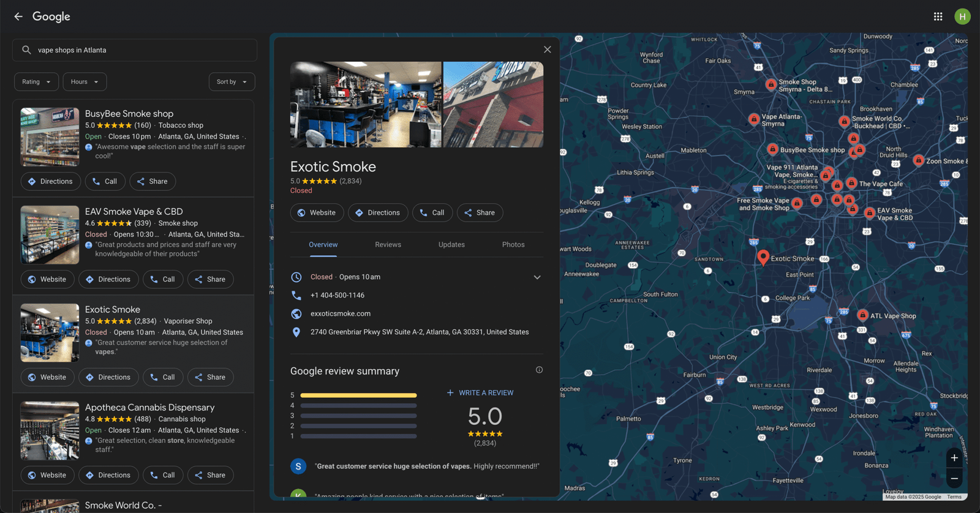The image size is (980, 513).
Task: Click Call button in Exotic Smoke panel
Action: 432,212
